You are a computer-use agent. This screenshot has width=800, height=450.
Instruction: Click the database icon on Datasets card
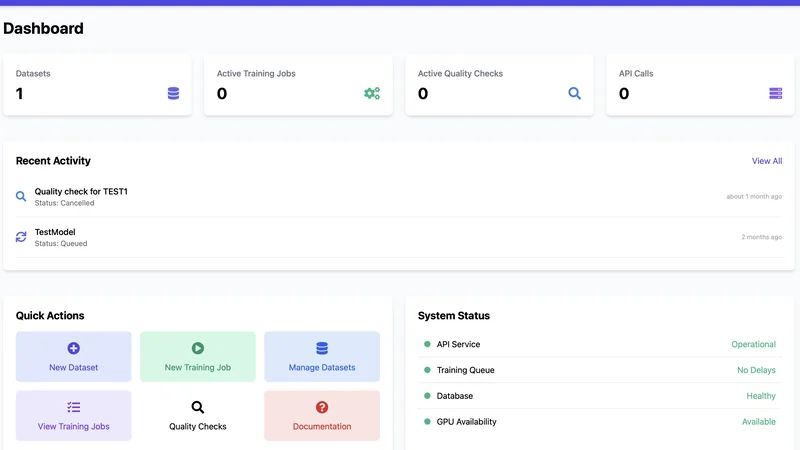tap(173, 93)
